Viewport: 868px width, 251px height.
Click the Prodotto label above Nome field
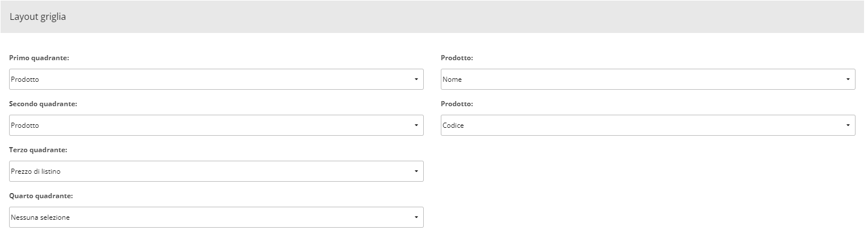click(457, 58)
